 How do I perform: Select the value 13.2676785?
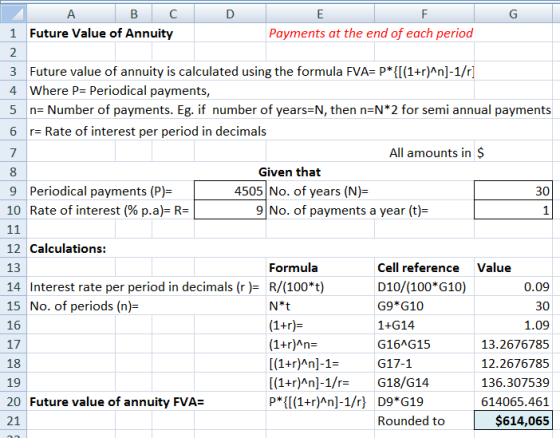coord(513,344)
